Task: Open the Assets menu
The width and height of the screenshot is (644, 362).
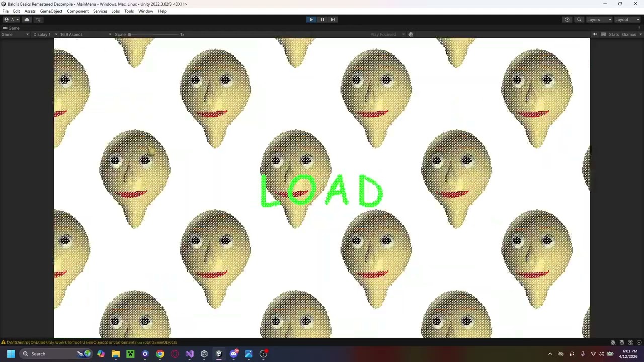Action: click(x=30, y=11)
